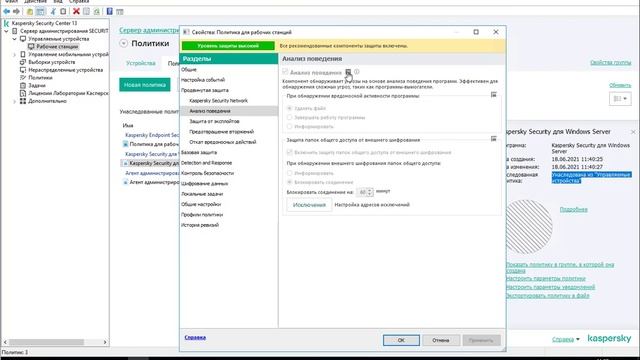Select Информировать under вредоносной активности
640x360 pixels.
(289, 127)
